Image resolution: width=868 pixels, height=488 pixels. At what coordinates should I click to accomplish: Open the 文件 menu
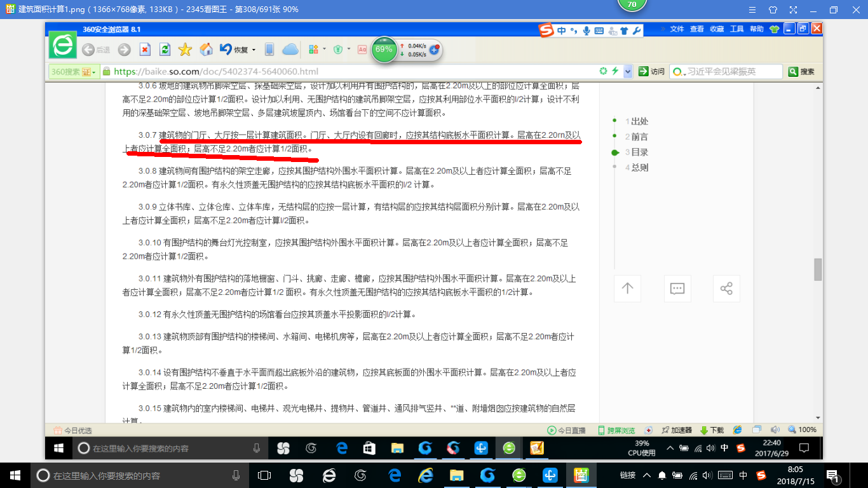pyautogui.click(x=677, y=29)
